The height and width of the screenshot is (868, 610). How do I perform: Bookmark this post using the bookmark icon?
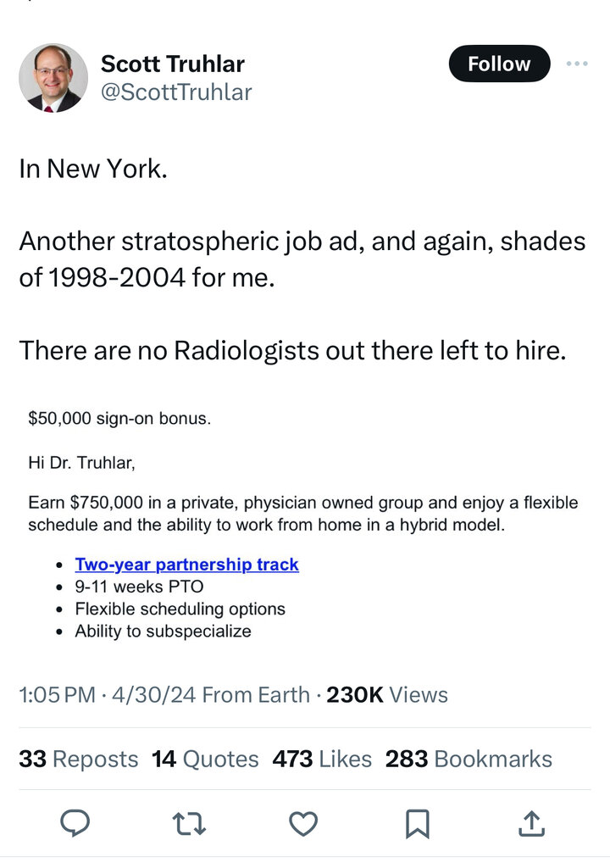click(x=418, y=822)
